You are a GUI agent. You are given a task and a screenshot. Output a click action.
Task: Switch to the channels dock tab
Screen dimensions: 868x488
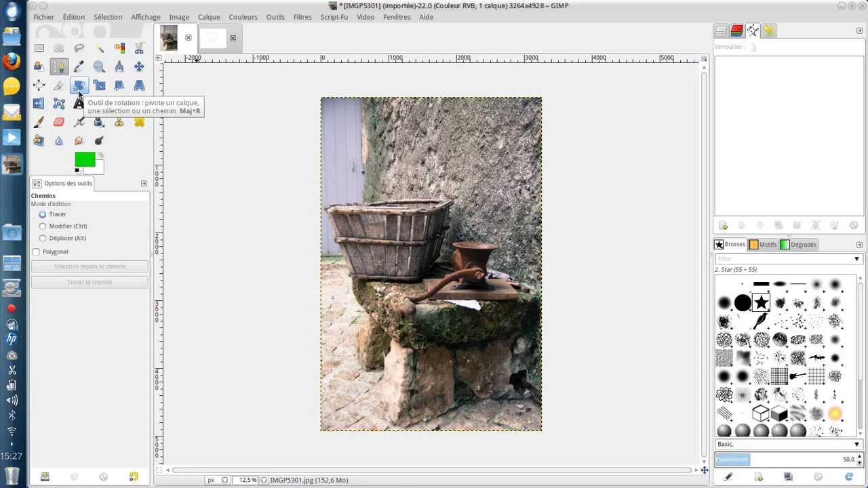[736, 30]
